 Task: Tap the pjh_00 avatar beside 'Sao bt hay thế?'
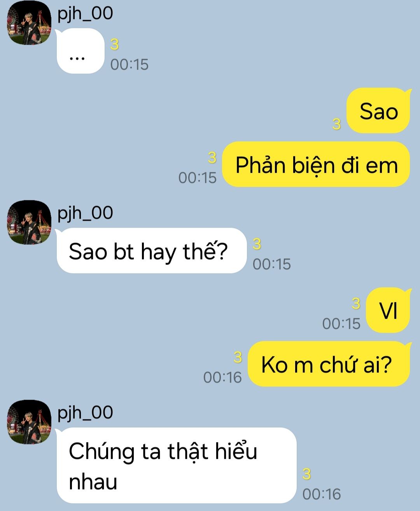pos(29,222)
